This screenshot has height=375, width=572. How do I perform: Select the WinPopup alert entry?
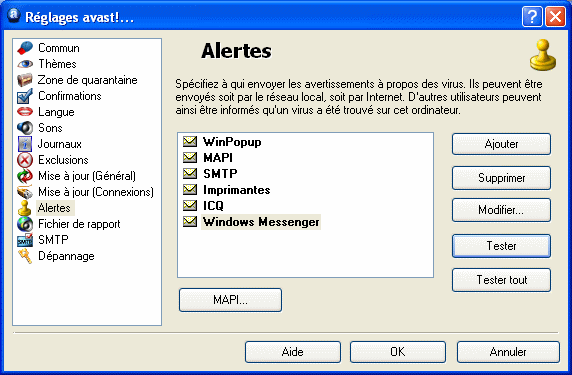coord(232,142)
